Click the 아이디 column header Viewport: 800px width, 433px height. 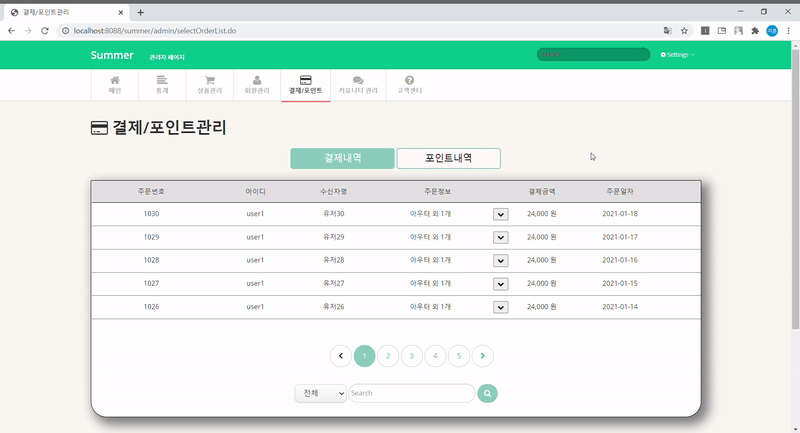point(255,191)
